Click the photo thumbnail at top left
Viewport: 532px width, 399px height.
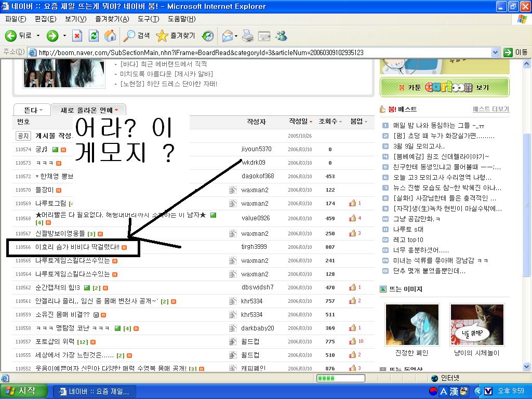(64, 73)
